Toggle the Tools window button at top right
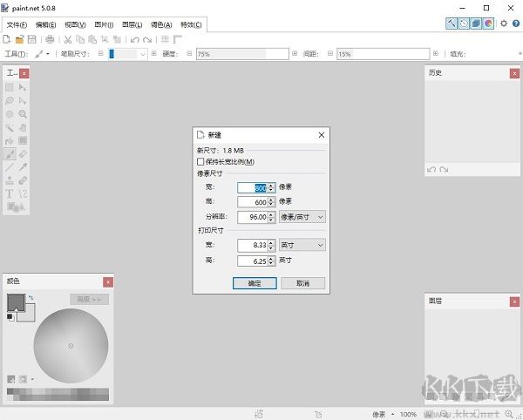Screen dimensions: 523x420 coord(452,24)
